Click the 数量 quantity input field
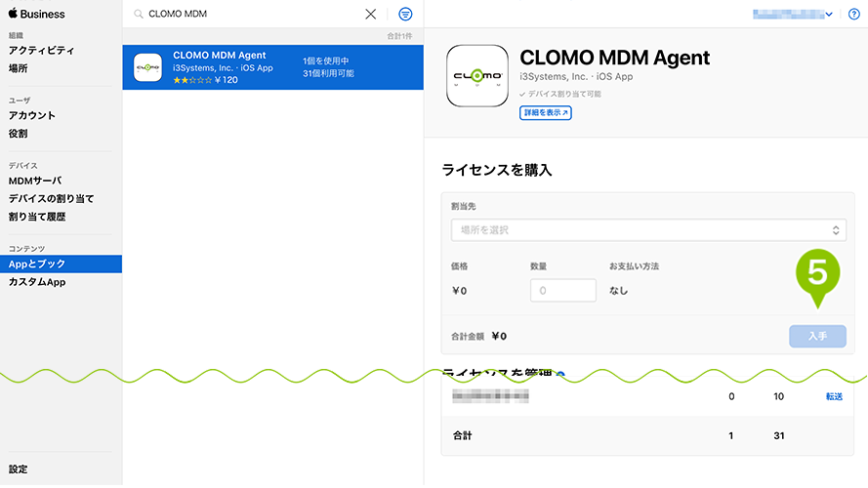 tap(563, 291)
